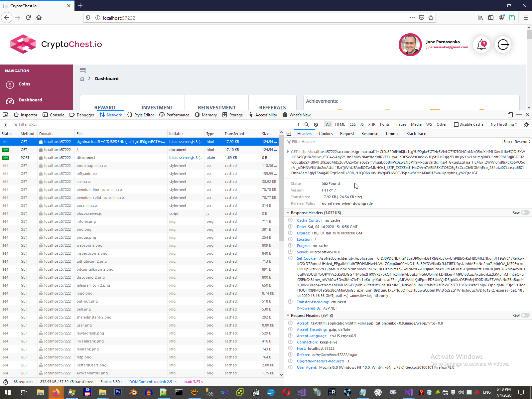The width and height of the screenshot is (532, 399).
Task: Click the home breadcrumb icon
Action: pos(82,79)
